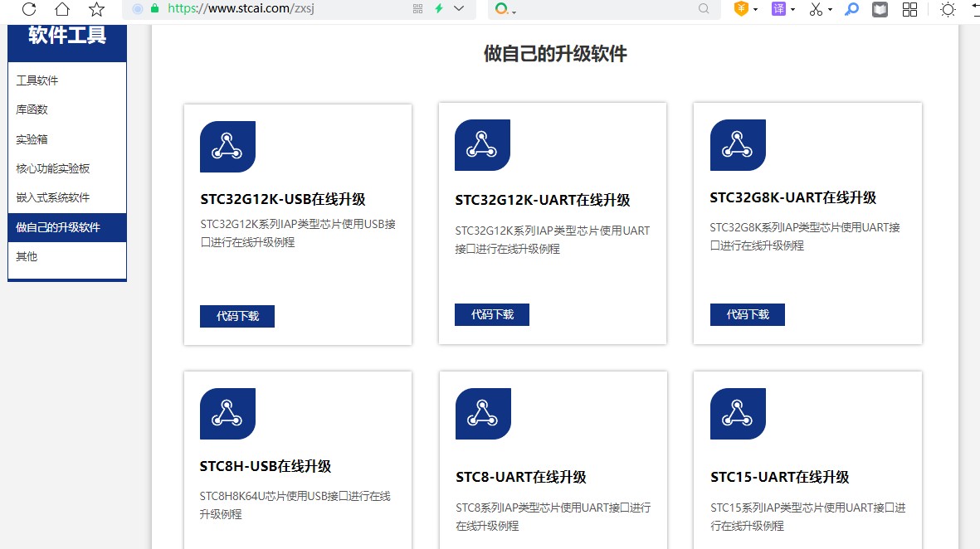The width and height of the screenshot is (980, 549).
Task: Click the STC8H-USB card icon
Action: [x=227, y=414]
